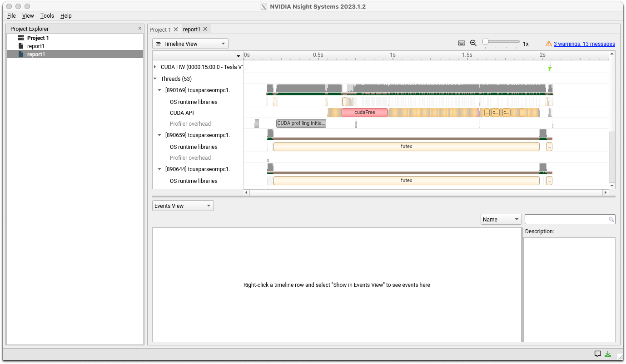Open the Tools menu
The height and width of the screenshot is (364, 626).
point(47,15)
